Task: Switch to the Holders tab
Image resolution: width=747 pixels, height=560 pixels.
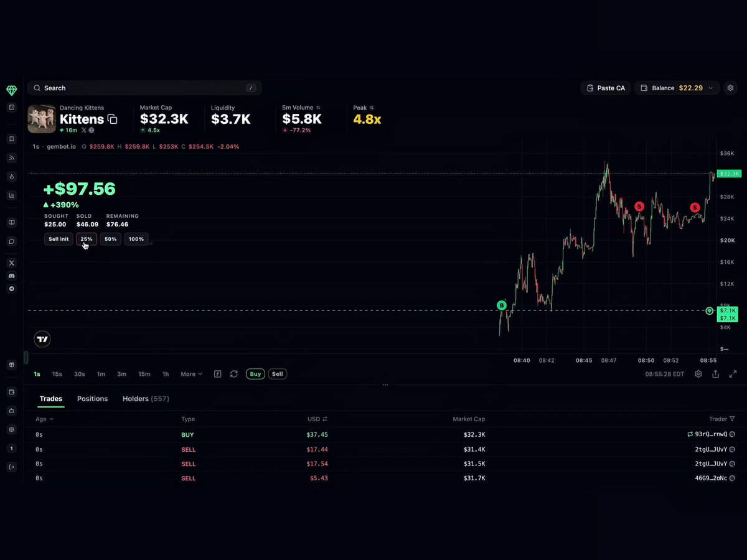Action: (x=146, y=399)
